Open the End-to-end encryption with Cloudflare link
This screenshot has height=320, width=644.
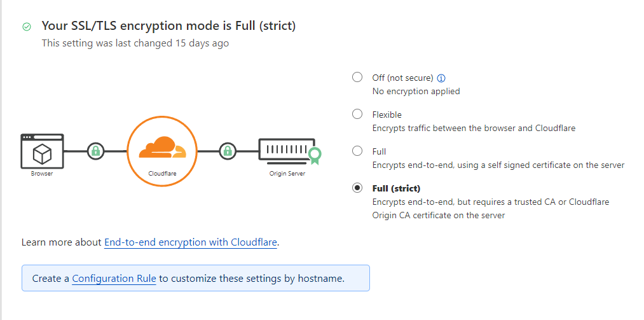191,242
